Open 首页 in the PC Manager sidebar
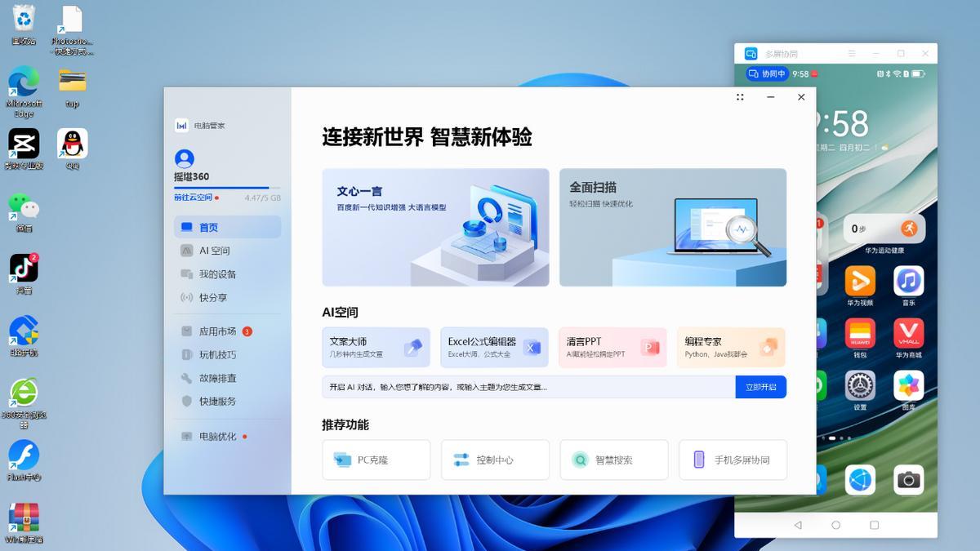 tap(227, 227)
